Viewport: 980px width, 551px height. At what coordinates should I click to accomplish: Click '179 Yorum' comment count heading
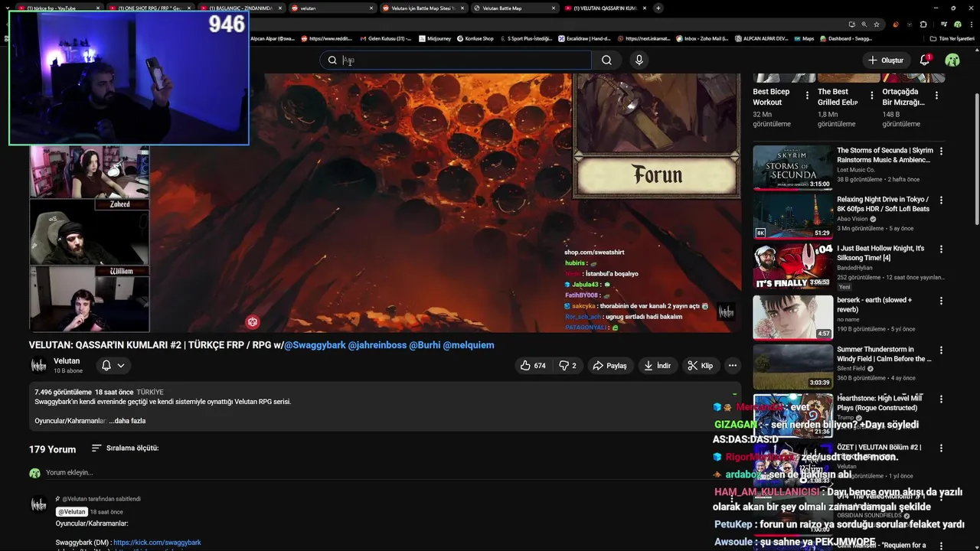coord(52,449)
